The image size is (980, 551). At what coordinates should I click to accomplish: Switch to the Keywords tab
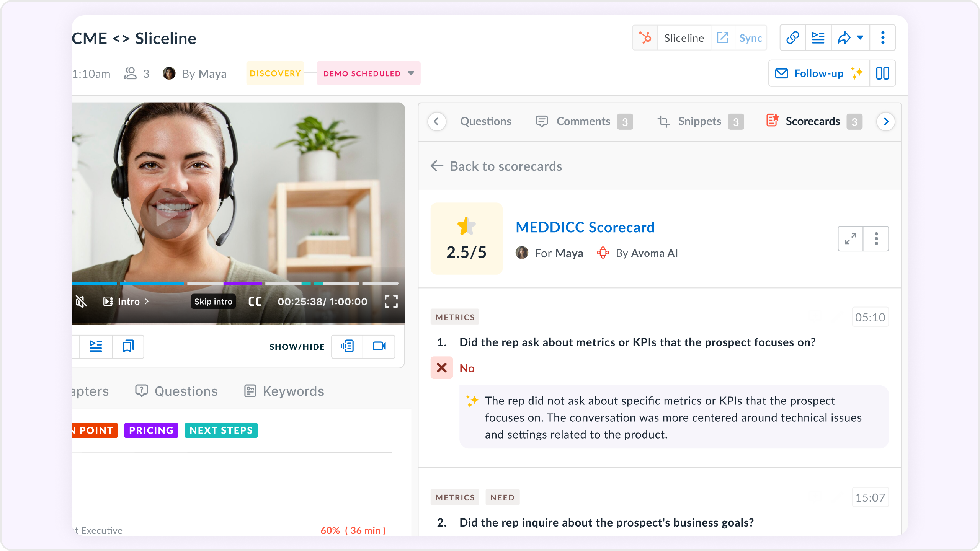coord(284,391)
